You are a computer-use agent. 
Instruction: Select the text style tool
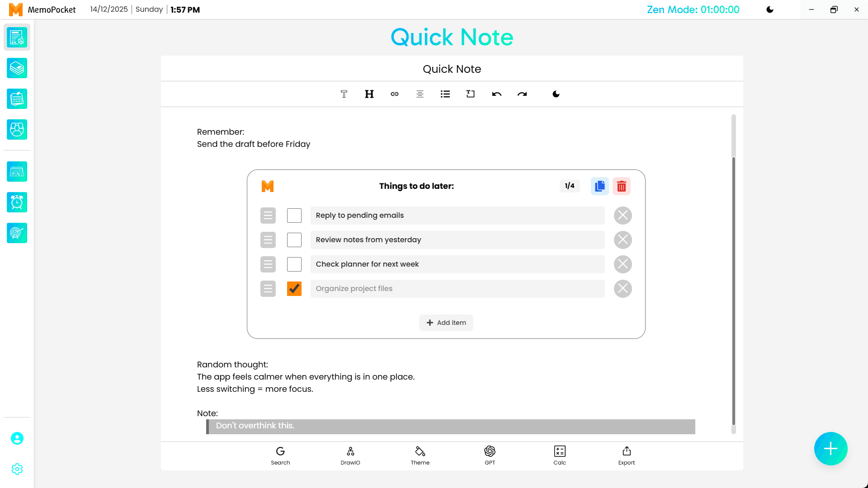pos(344,94)
